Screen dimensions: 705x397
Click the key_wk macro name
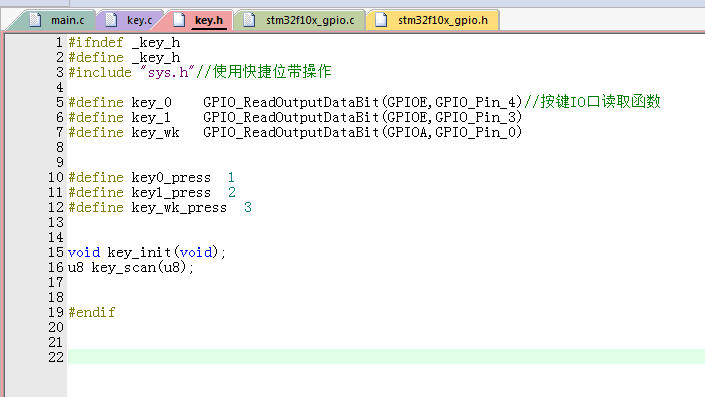156,133
